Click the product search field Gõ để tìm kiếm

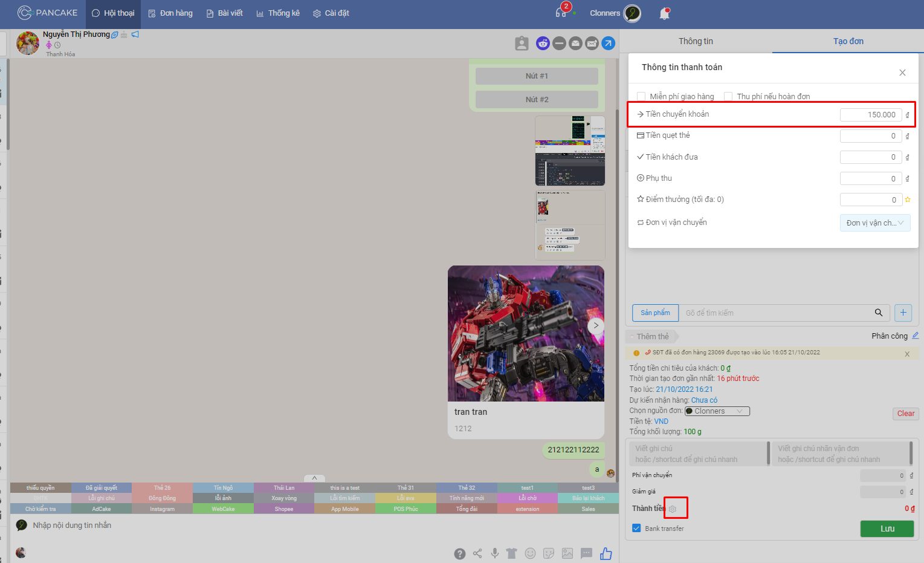click(777, 313)
